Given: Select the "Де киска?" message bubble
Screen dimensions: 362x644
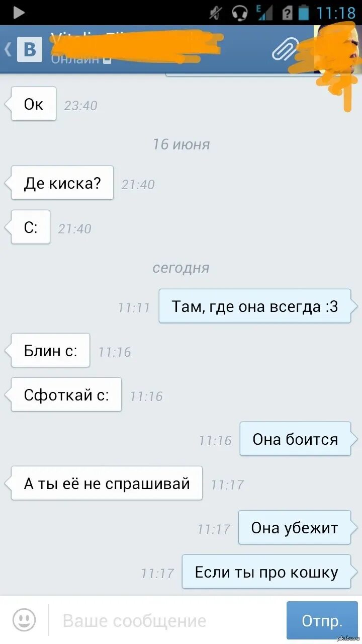Looking at the screenshot, I should tap(62, 183).
